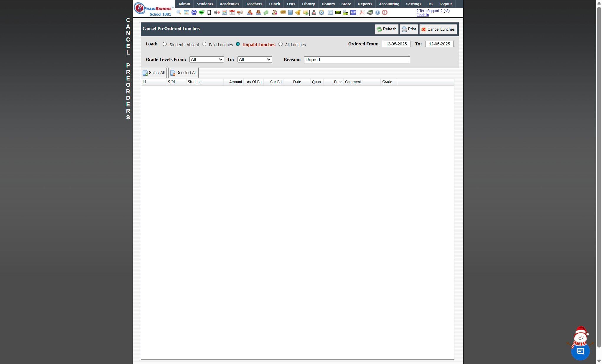602x364 pixels.
Task: Open the email @ icon
Action: (x=194, y=12)
